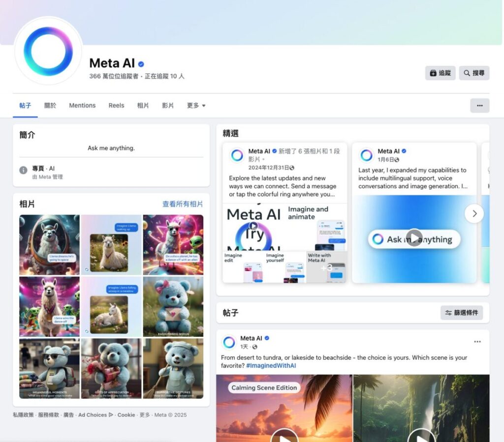Select the 帖子 tab
This screenshot has height=442, width=504.
pos(25,106)
